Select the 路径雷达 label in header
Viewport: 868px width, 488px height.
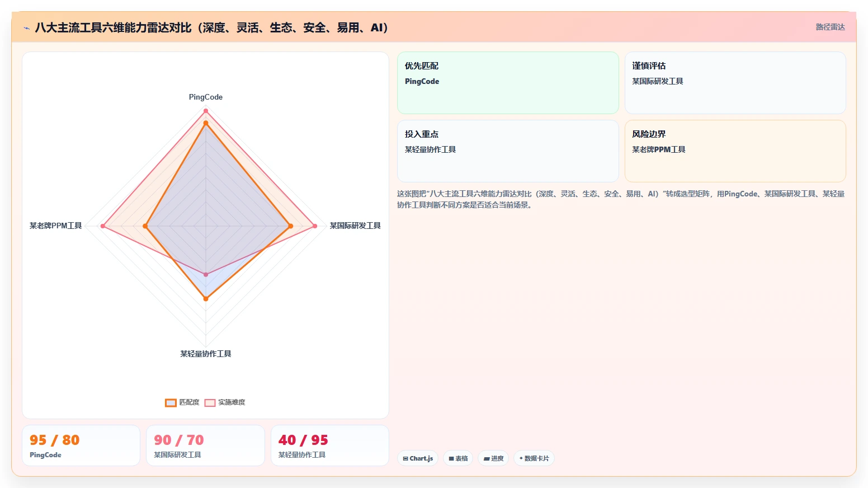coord(830,27)
